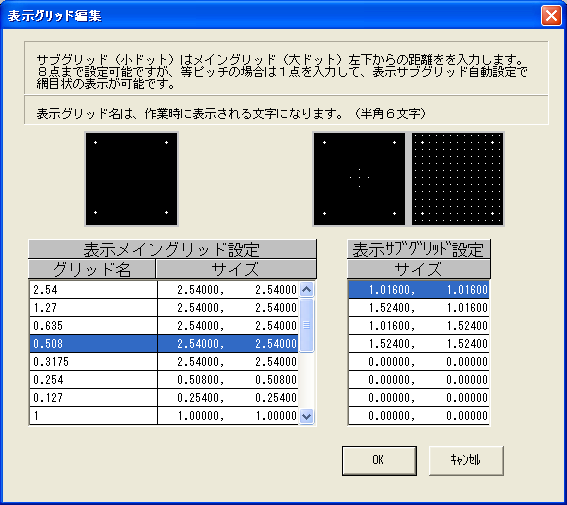Close the 表示グリッド編集 dialog

tap(551, 16)
